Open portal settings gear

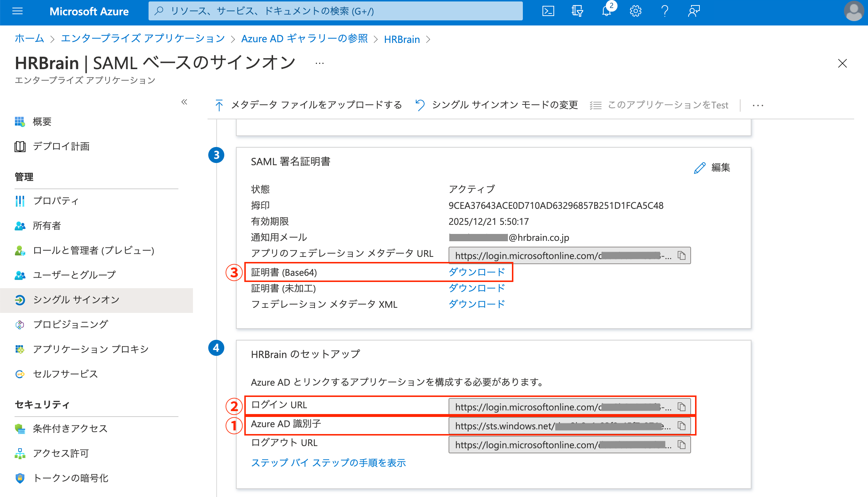(x=635, y=11)
